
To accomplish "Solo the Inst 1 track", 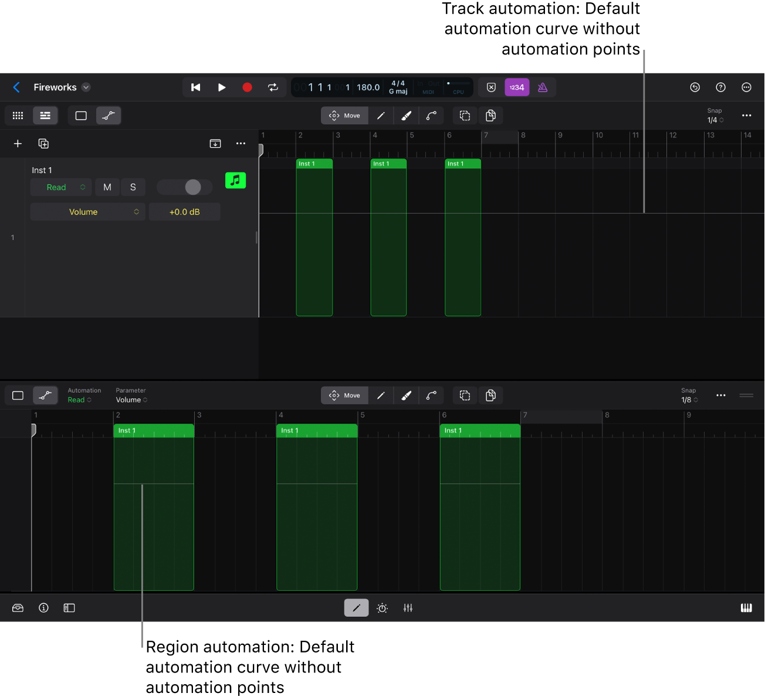I will 133,187.
